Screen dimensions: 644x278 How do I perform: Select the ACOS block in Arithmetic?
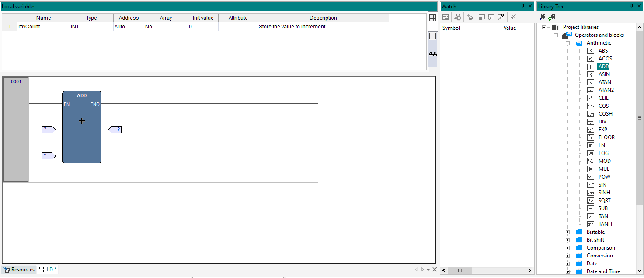(605, 59)
